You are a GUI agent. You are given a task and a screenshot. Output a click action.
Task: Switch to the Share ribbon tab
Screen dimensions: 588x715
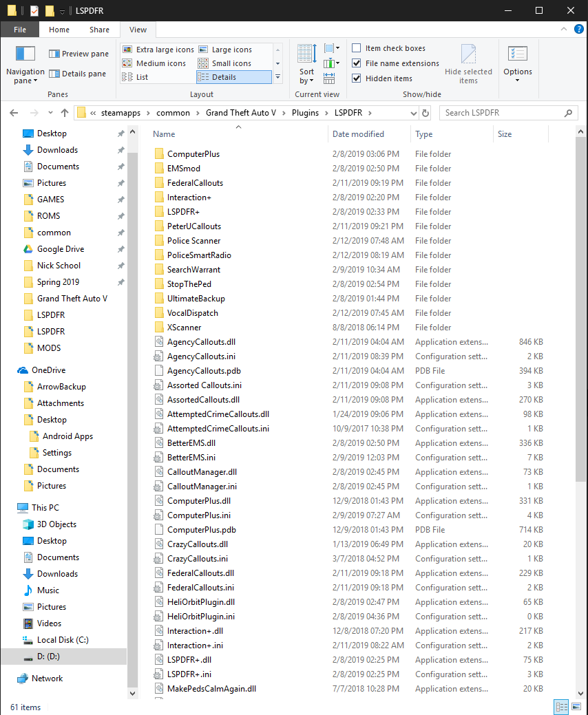(99, 30)
